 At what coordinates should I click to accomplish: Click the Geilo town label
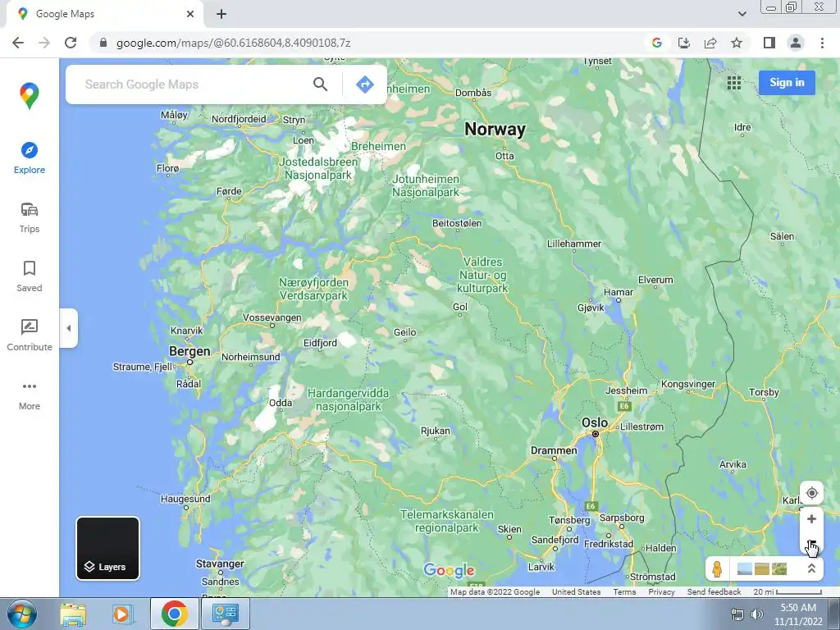coord(404,332)
